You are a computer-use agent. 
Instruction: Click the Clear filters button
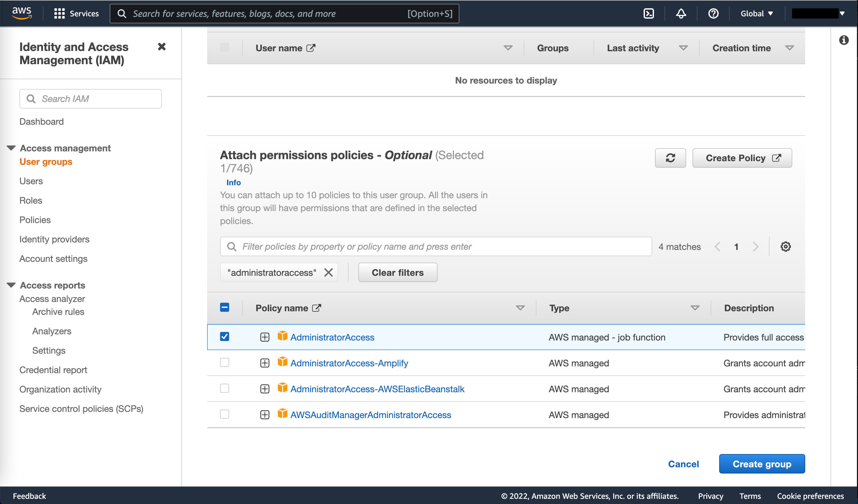(x=398, y=272)
